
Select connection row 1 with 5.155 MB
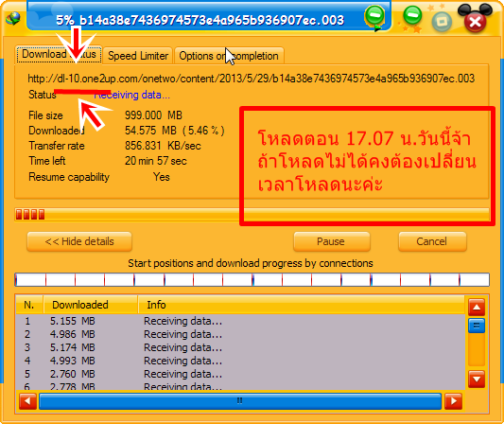pos(240,321)
